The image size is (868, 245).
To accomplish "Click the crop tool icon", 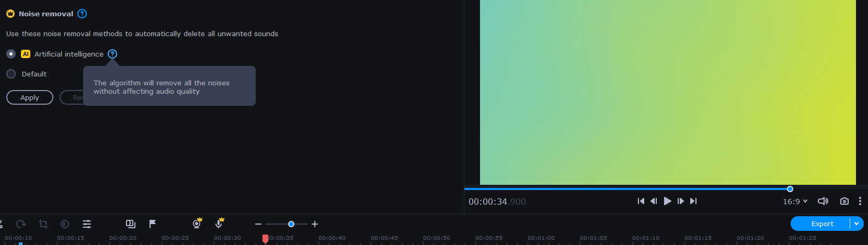I will [43, 224].
